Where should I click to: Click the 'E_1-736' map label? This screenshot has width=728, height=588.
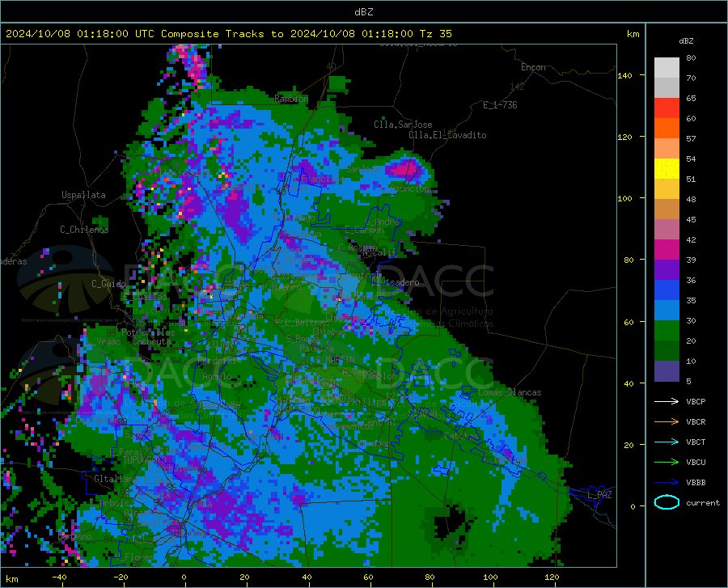pos(500,105)
